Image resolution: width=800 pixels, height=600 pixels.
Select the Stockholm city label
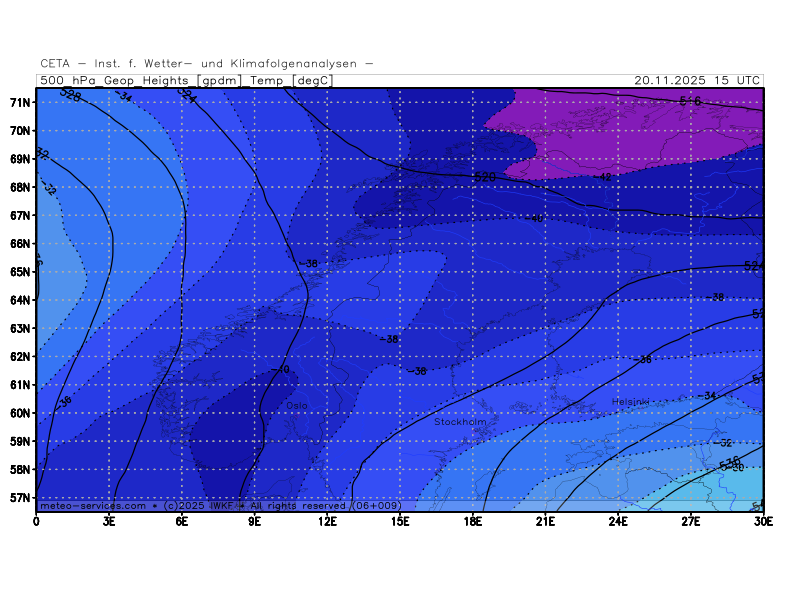pos(460,422)
